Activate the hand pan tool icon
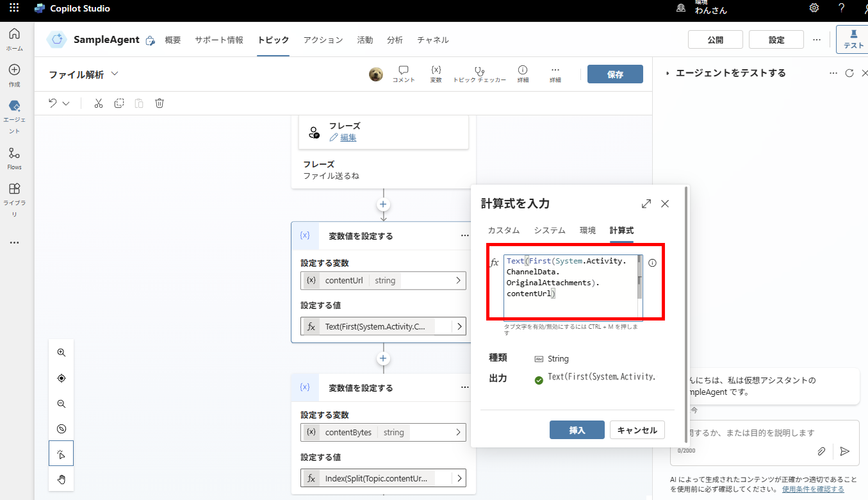Screen dimensions: 868x500 [x=61, y=479]
